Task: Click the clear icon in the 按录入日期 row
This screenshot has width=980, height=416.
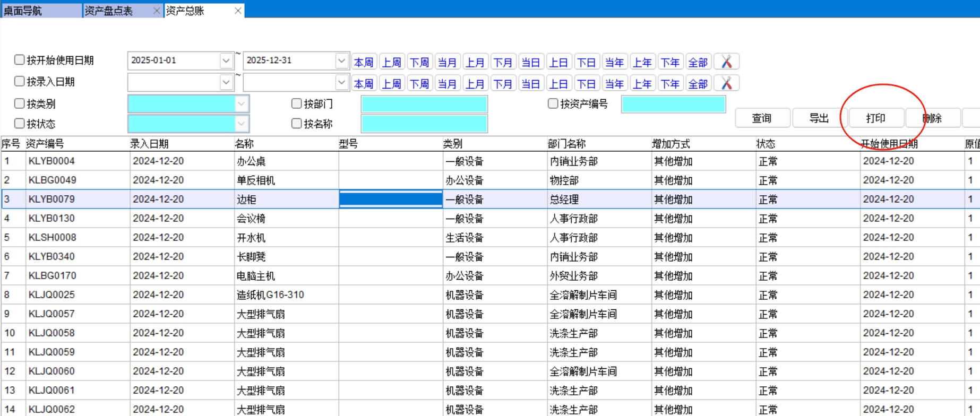Action: pyautogui.click(x=726, y=83)
